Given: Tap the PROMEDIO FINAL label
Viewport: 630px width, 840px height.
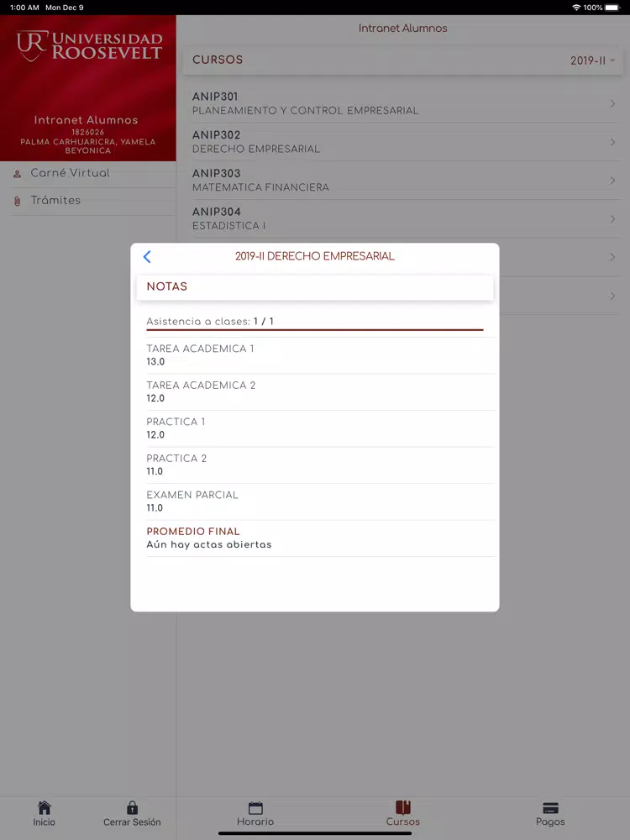Looking at the screenshot, I should pyautogui.click(x=193, y=532).
